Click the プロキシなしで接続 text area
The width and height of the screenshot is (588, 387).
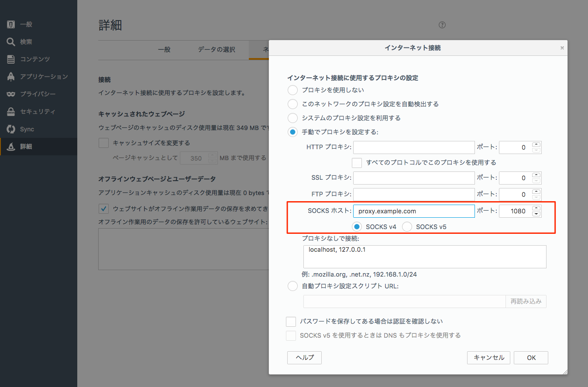pos(425,257)
